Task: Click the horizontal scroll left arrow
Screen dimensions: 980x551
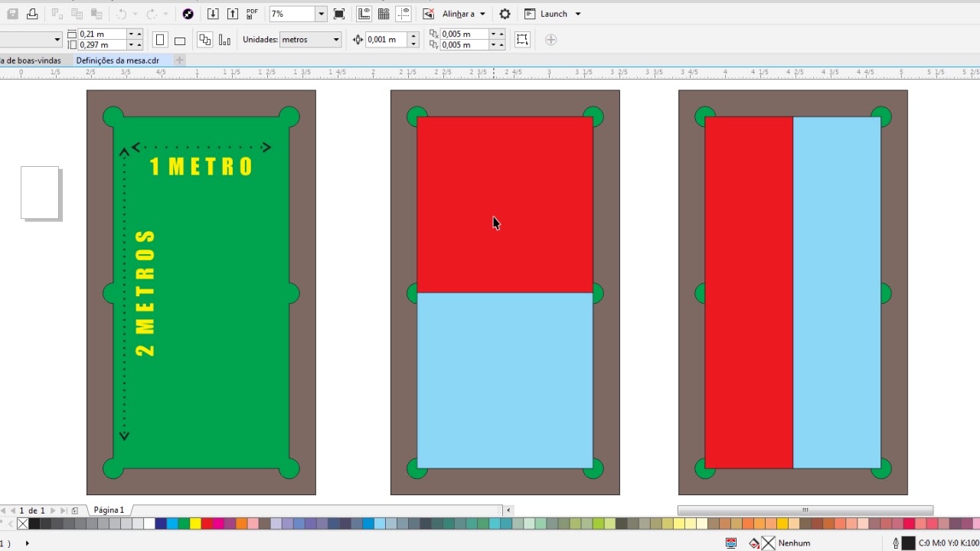Action: (x=508, y=510)
